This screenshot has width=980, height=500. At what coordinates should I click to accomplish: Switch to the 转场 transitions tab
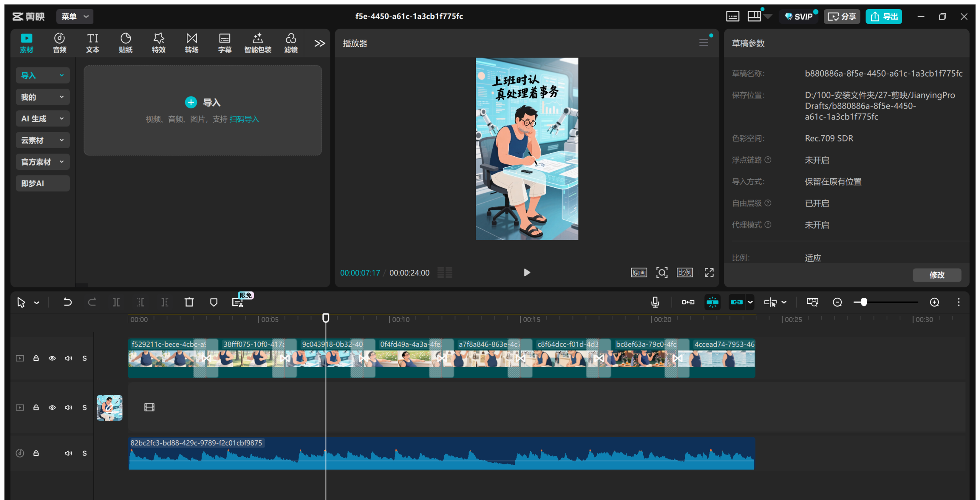(x=191, y=43)
